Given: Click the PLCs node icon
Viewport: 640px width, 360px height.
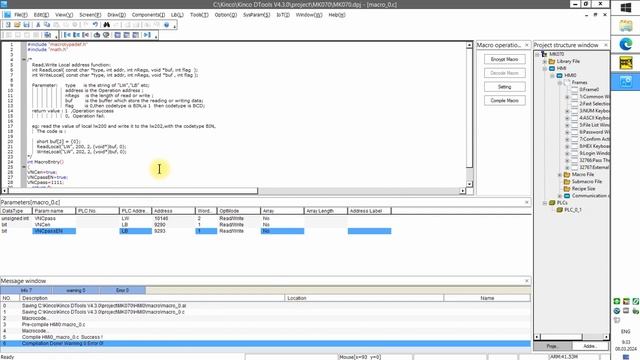Looking at the screenshot, I should click(x=552, y=203).
